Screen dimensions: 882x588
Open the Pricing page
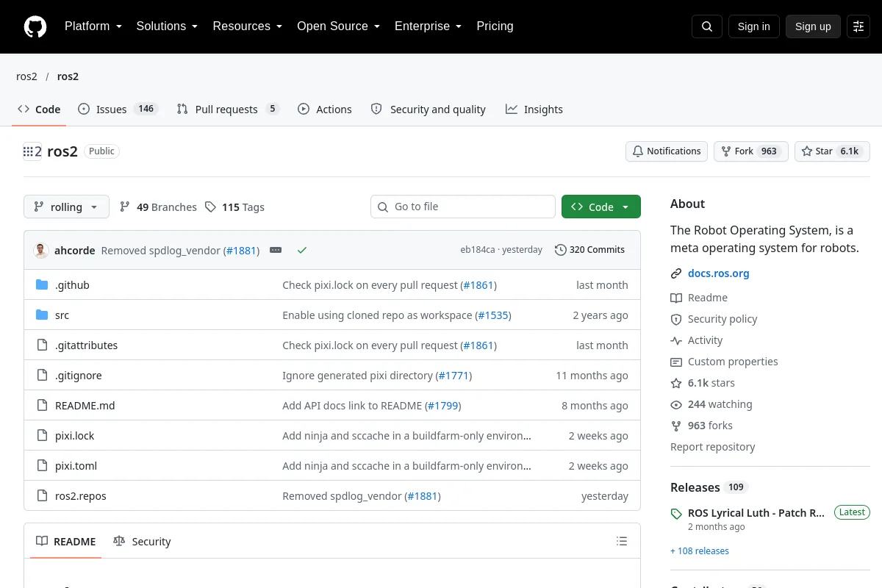(495, 26)
